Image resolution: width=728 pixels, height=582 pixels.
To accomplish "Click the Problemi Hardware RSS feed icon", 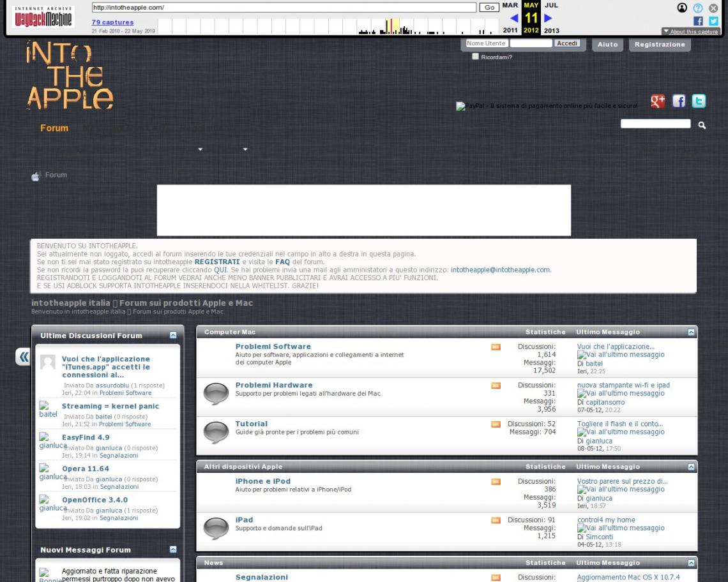I will (496, 385).
